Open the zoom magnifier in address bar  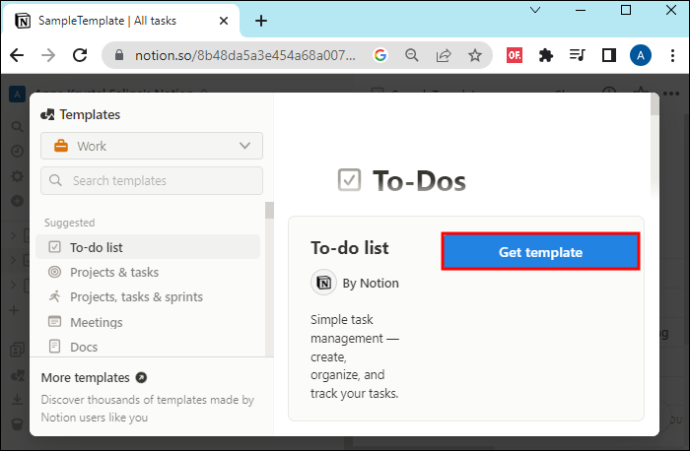412,55
